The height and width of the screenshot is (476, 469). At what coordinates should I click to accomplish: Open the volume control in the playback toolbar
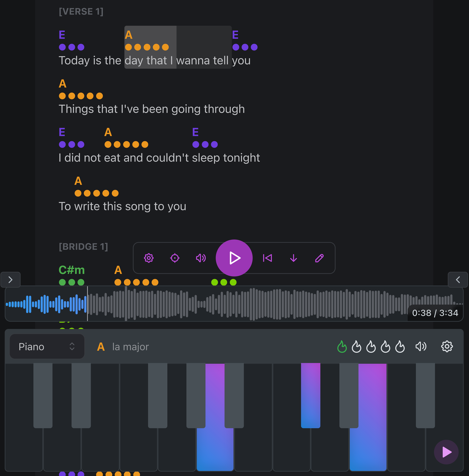click(x=200, y=258)
